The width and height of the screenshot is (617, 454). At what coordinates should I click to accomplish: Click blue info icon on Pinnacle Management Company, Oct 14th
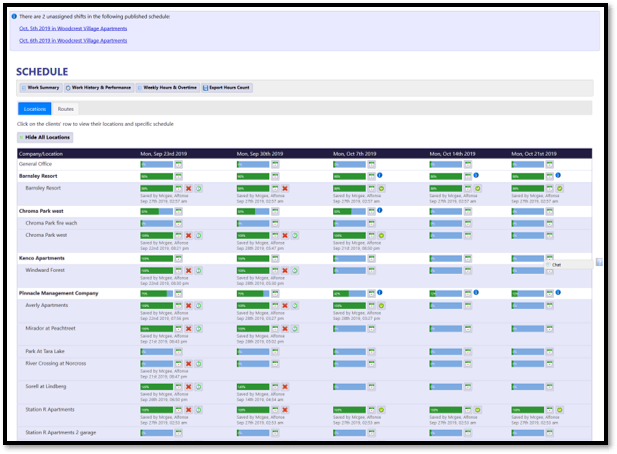pos(476,292)
